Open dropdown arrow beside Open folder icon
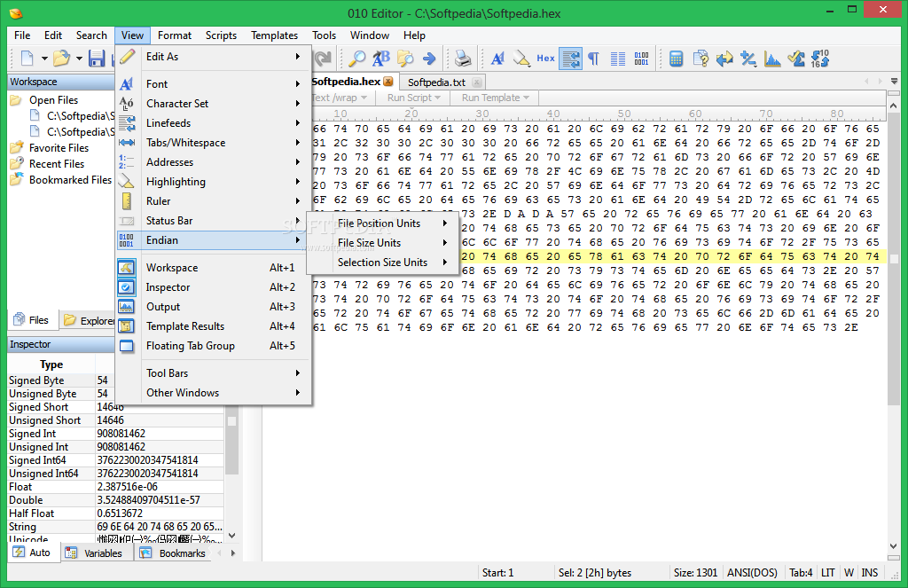Image resolution: width=908 pixels, height=588 pixels. point(79,58)
